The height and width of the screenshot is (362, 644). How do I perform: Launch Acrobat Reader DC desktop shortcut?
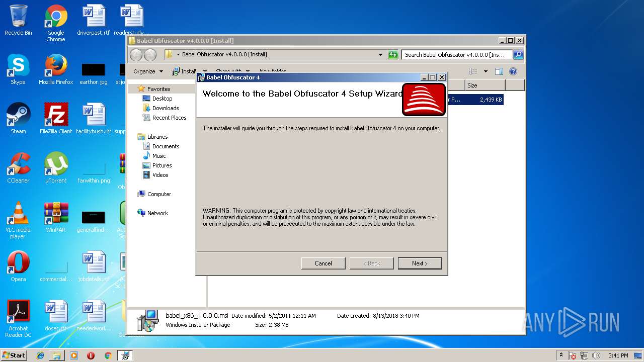point(18,319)
